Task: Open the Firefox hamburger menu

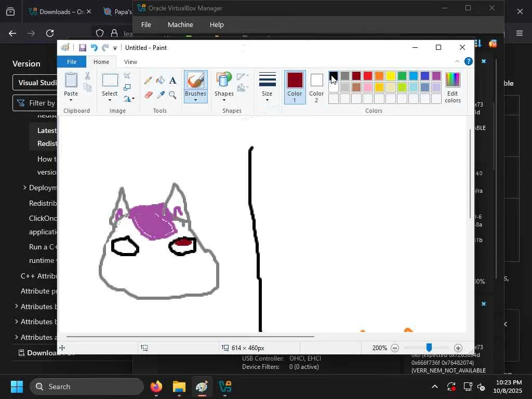Action: click(520, 33)
